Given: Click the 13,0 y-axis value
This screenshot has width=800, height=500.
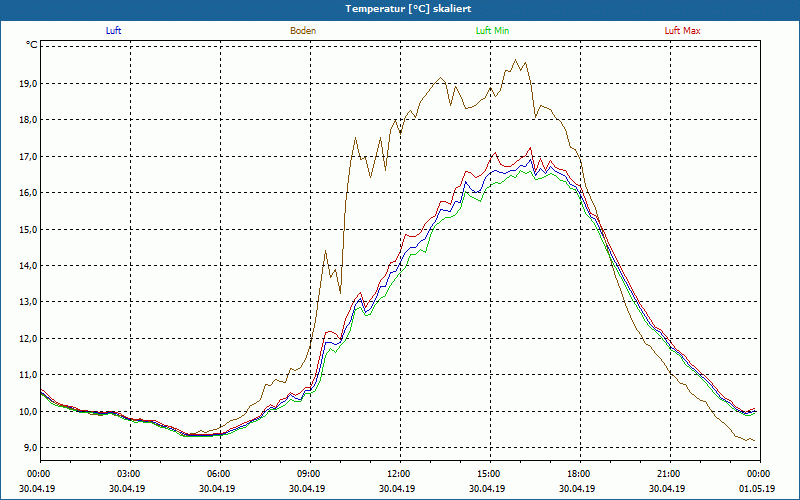Looking at the screenshot, I should coord(28,302).
